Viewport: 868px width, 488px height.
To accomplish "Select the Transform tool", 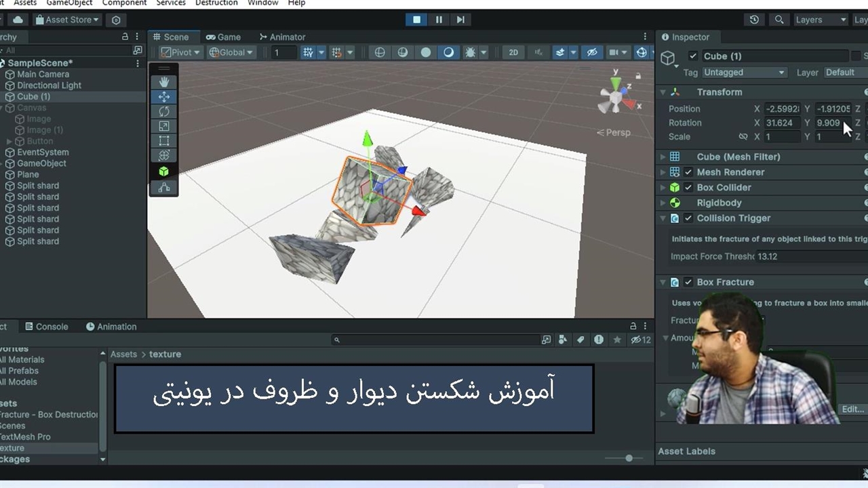I will coord(164,156).
